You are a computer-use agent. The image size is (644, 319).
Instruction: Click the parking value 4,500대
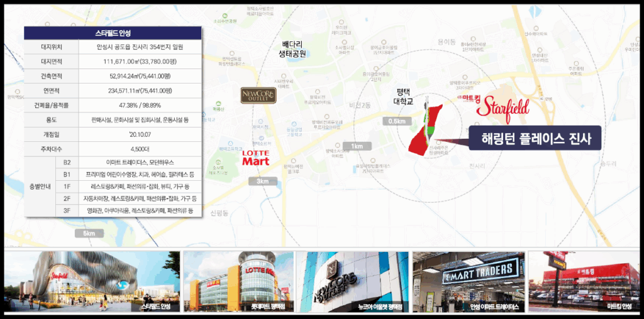(x=140, y=149)
